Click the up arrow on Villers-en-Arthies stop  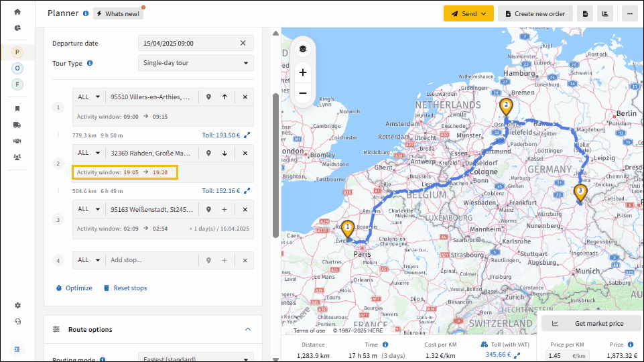(224, 97)
